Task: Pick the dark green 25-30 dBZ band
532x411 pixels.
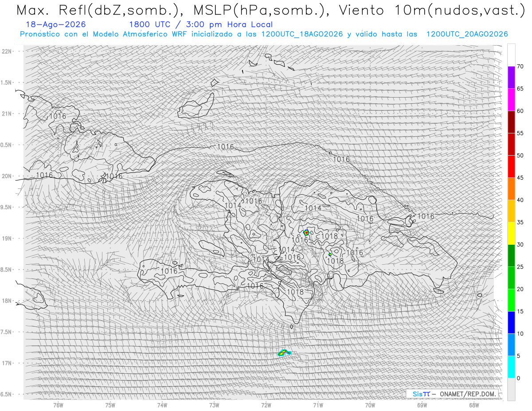Action: [511, 255]
